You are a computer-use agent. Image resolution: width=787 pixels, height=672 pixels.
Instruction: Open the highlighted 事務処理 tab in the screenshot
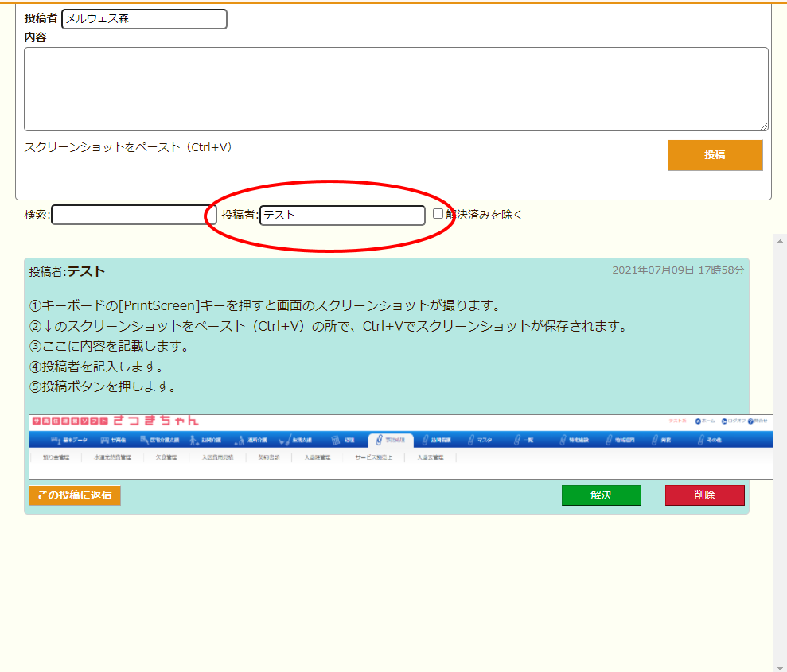click(390, 439)
